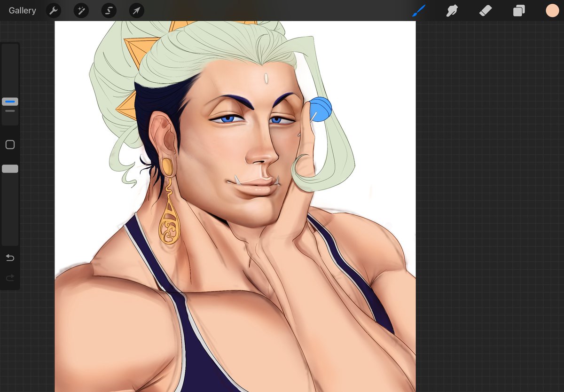564x392 pixels.
Task: Adjust the brush size slider handle
Action: pos(10,102)
